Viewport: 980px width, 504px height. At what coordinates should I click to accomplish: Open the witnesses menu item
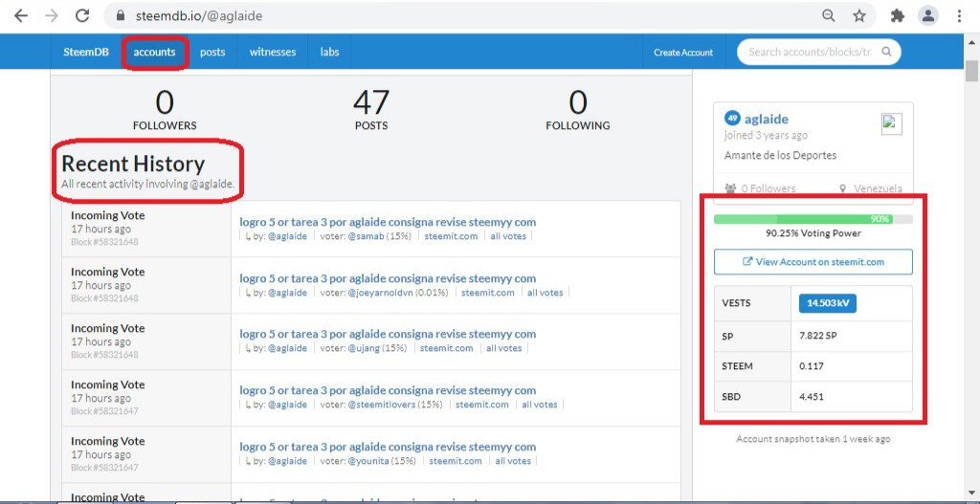273,52
